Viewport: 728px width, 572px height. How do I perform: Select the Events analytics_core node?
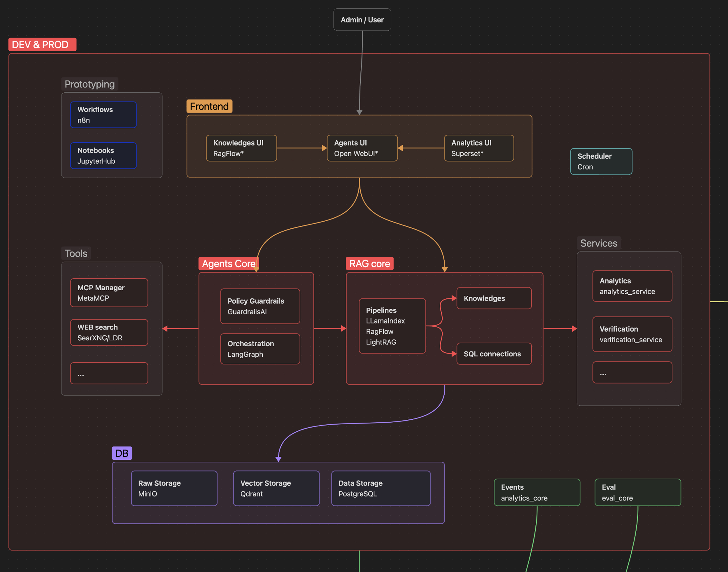coord(537,492)
